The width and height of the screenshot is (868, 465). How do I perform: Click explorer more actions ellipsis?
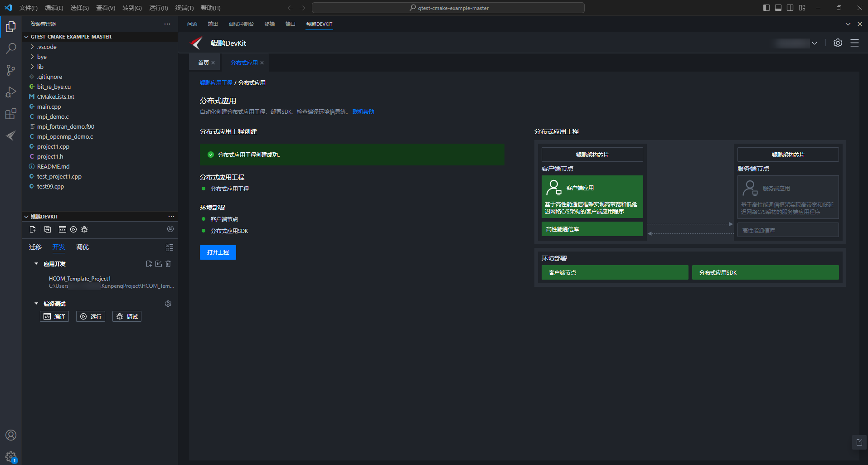pos(167,24)
